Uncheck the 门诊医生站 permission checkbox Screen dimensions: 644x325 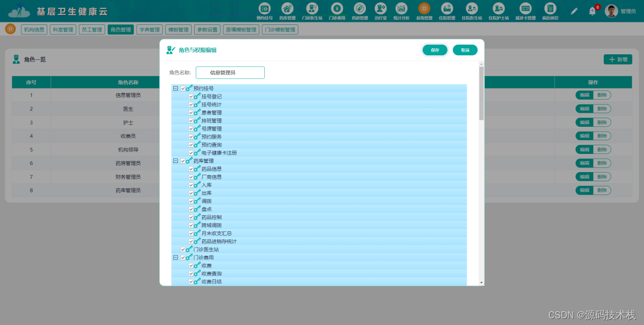[x=183, y=249]
